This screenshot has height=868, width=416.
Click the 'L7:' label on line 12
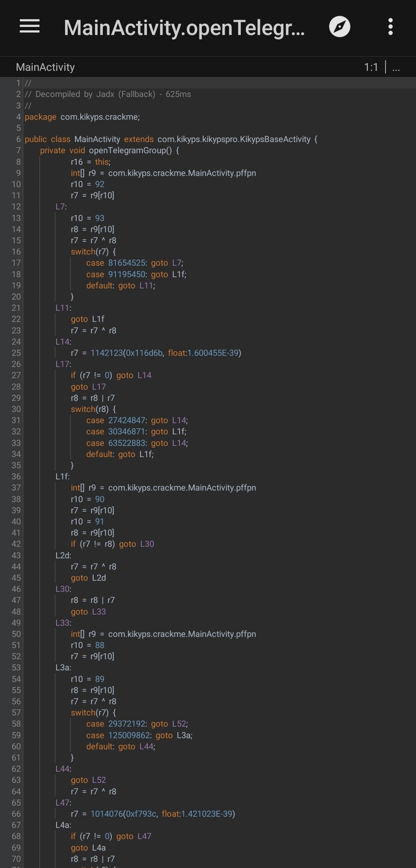[x=61, y=207]
